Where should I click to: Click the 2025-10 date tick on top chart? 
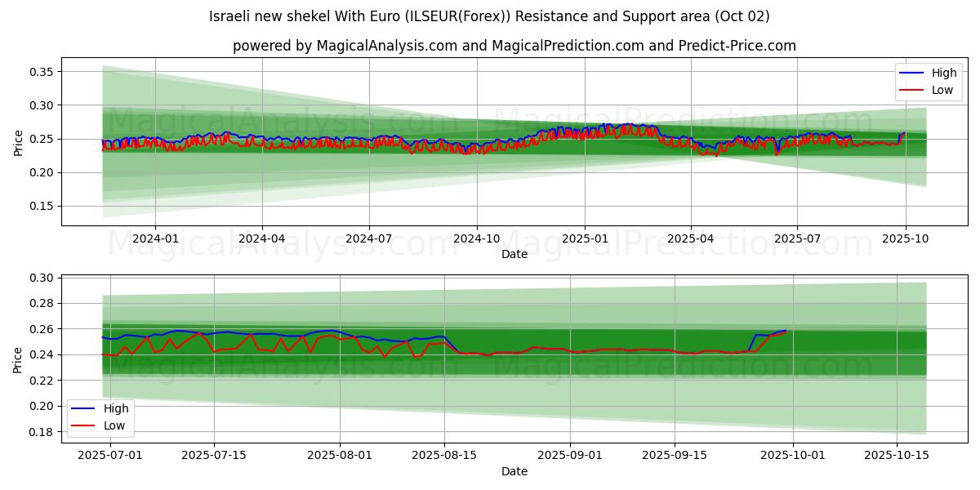(905, 238)
